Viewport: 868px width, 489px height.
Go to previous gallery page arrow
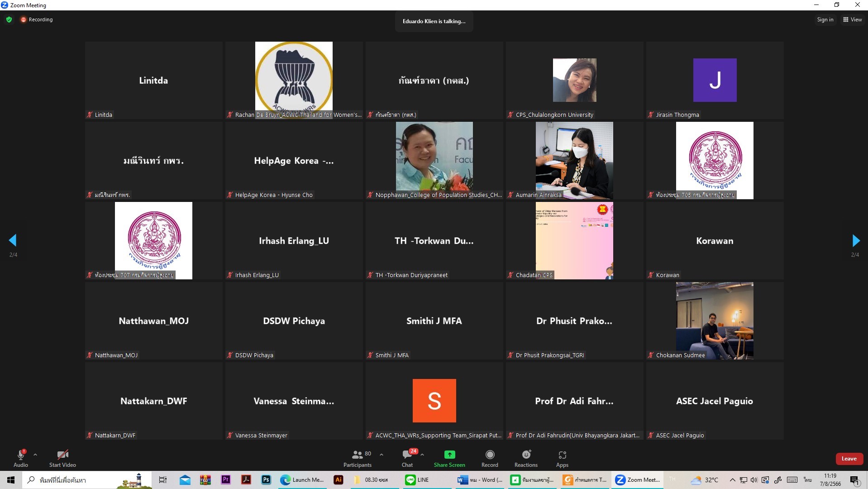click(x=13, y=240)
